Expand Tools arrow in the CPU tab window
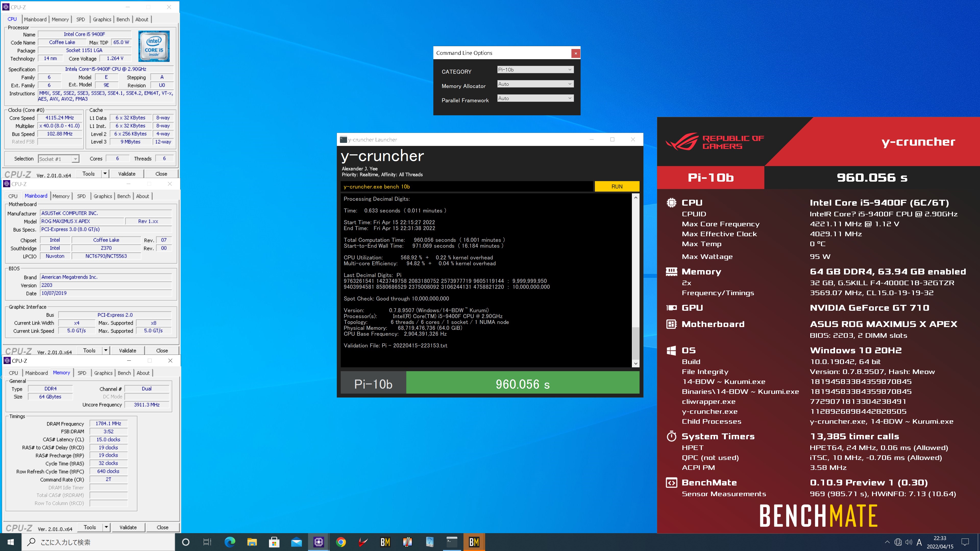Image resolution: width=980 pixels, height=551 pixels. click(x=105, y=174)
